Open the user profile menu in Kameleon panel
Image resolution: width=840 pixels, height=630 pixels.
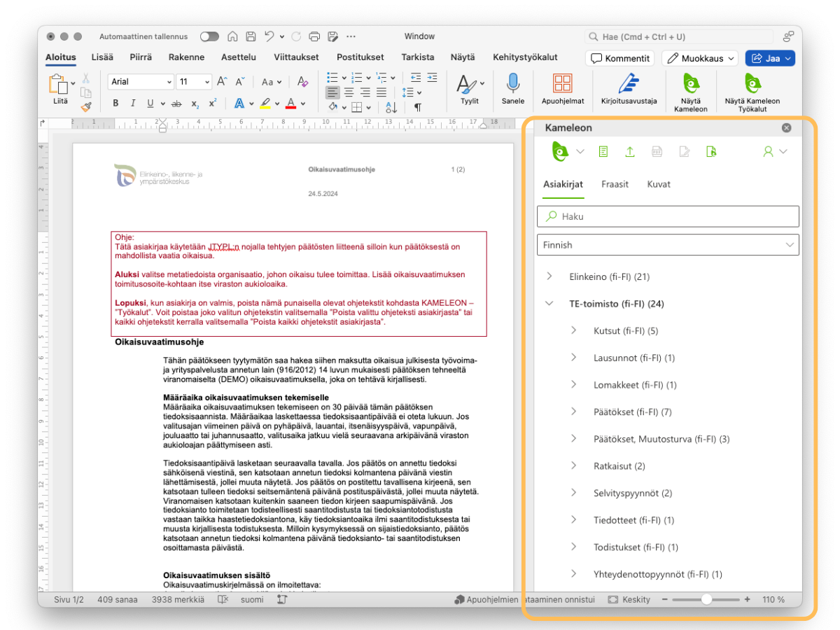tap(774, 151)
